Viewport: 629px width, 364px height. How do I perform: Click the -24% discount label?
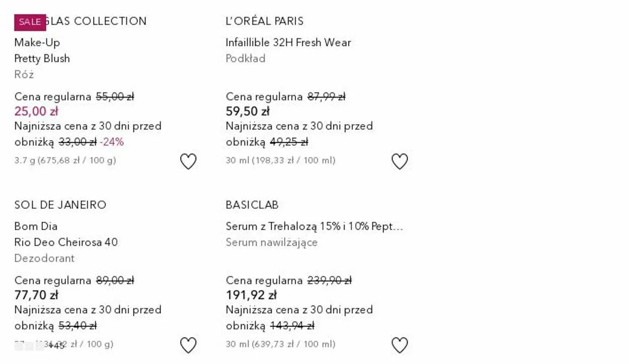pos(112,142)
